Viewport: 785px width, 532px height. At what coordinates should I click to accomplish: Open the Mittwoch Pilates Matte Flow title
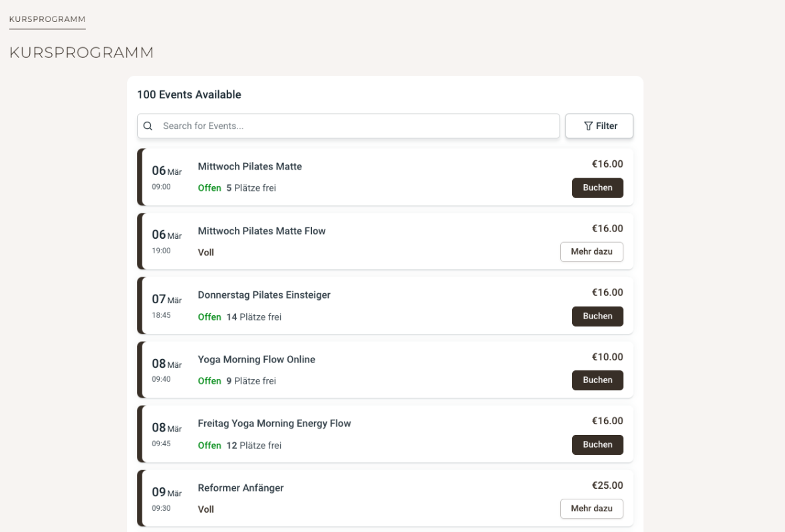point(261,231)
